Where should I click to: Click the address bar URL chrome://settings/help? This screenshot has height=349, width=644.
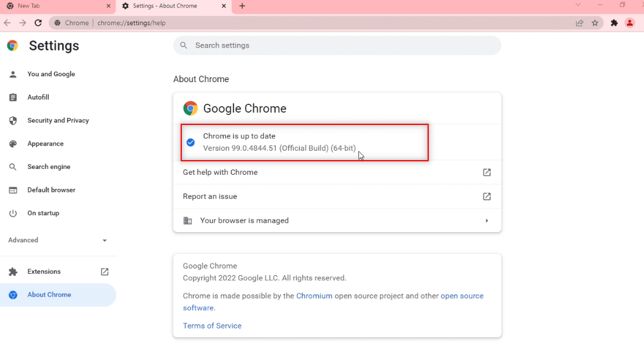pyautogui.click(x=131, y=23)
